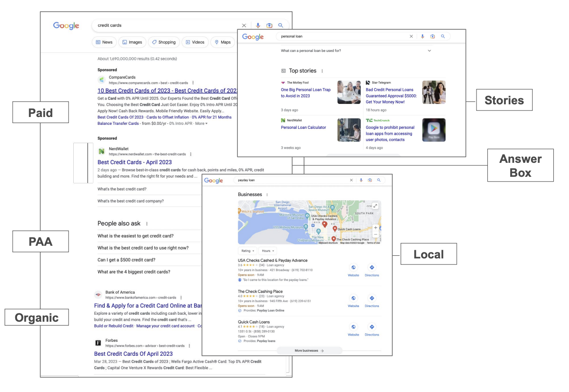Open the Rating filter dropdown
Screen dimensions: 569x392
pos(247,251)
